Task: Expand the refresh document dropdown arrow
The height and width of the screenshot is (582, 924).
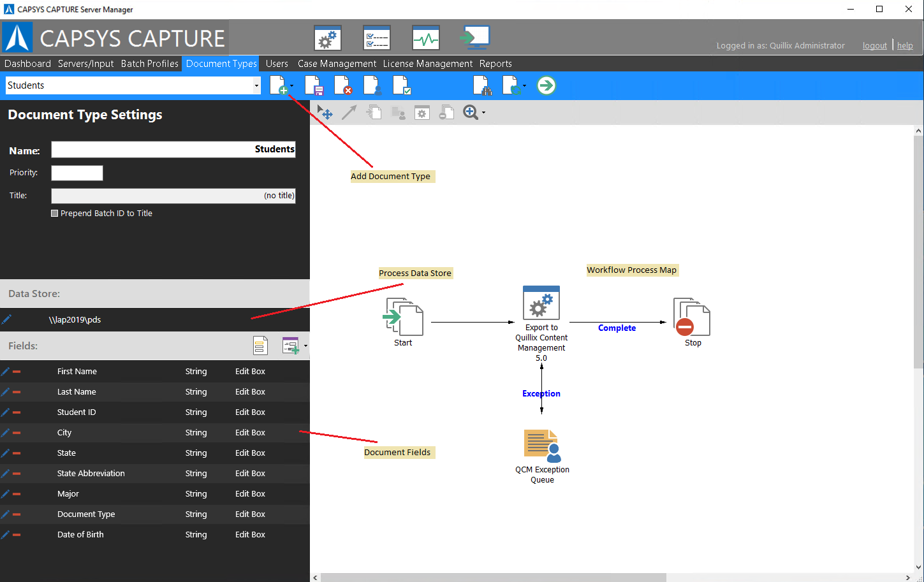Action: tap(525, 85)
